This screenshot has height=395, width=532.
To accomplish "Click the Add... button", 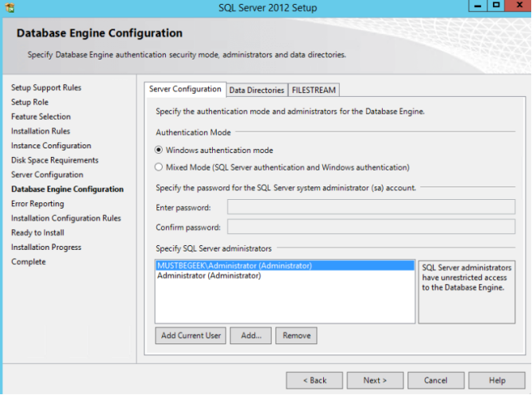I will [251, 336].
